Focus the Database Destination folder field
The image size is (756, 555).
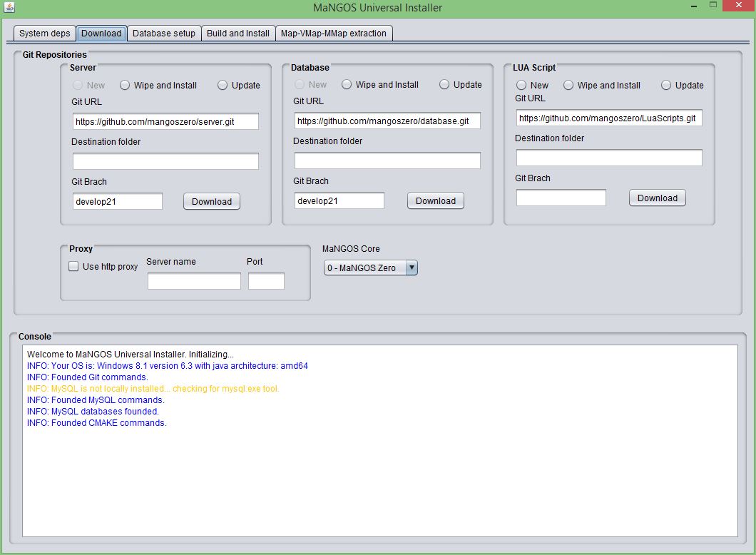(x=387, y=161)
